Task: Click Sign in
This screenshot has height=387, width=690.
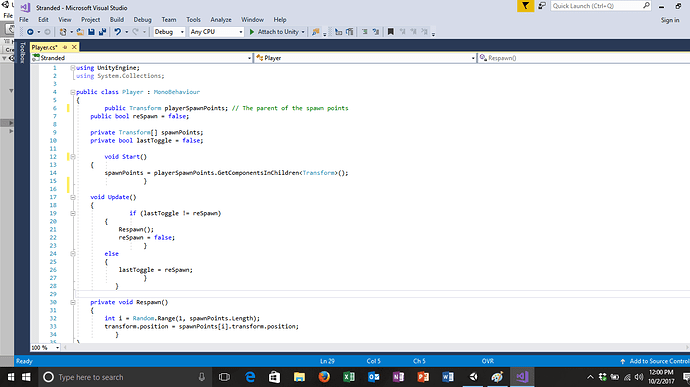Action: click(670, 20)
